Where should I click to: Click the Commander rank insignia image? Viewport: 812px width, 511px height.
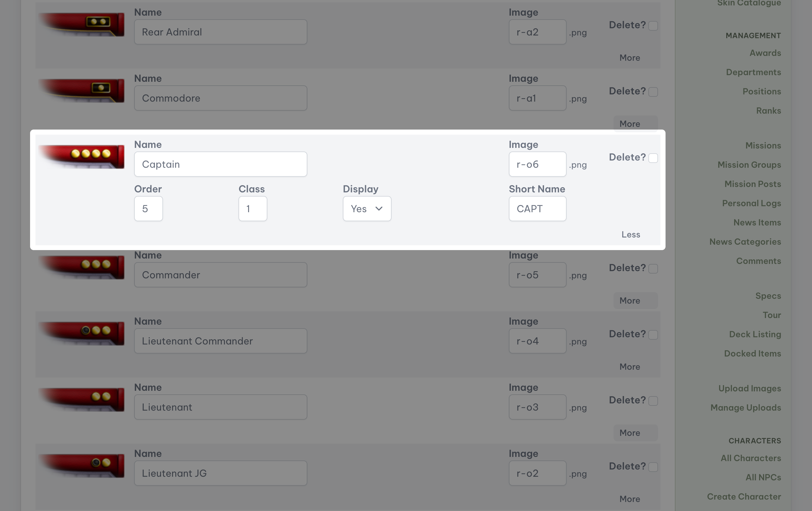82,267
